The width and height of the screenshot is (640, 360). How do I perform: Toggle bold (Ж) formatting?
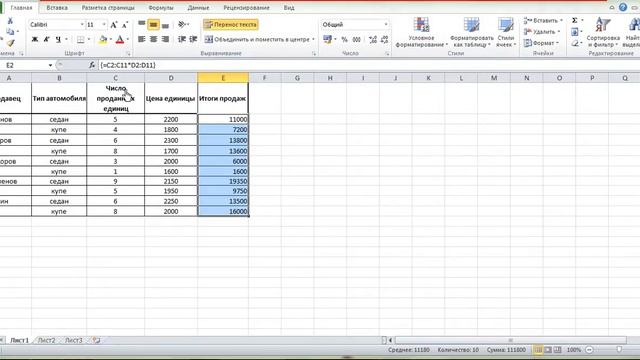pyautogui.click(x=35, y=40)
